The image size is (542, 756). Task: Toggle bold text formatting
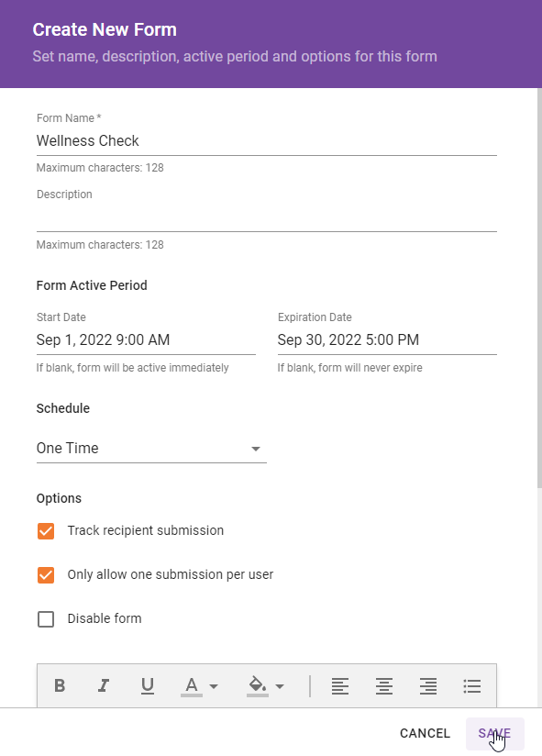(60, 685)
